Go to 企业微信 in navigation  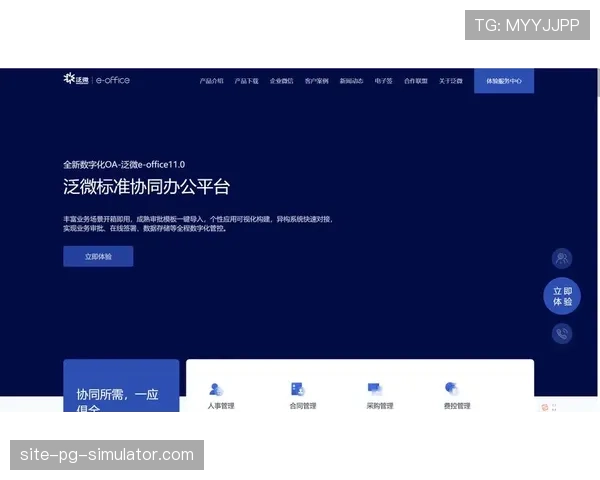282,81
